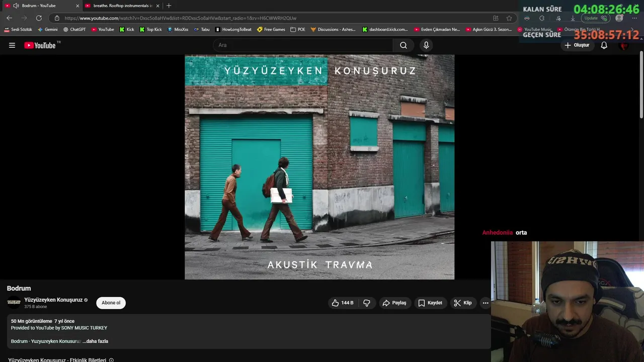Open the notifications bell
Screen dimensions: 644x362
pyautogui.click(x=604, y=45)
